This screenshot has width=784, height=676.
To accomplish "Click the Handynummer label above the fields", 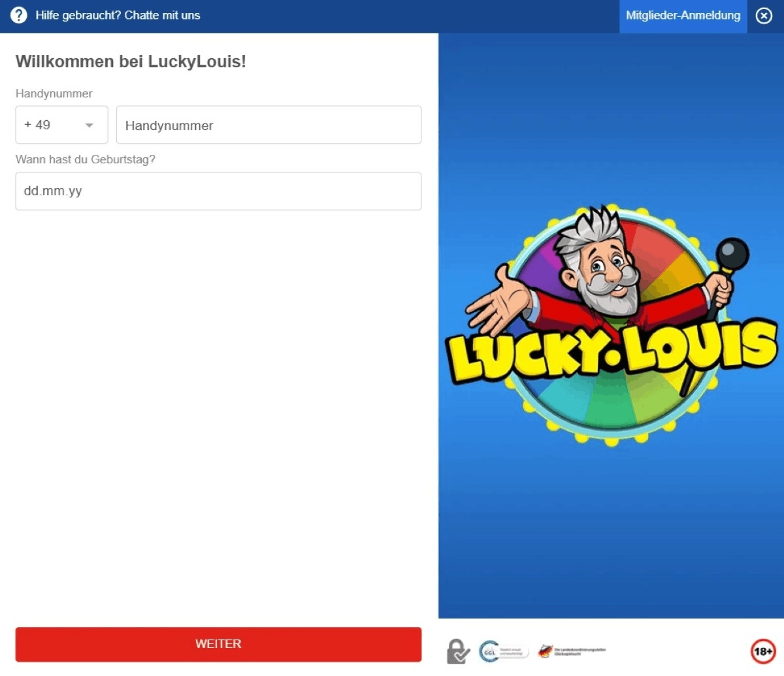I will (x=54, y=93).
